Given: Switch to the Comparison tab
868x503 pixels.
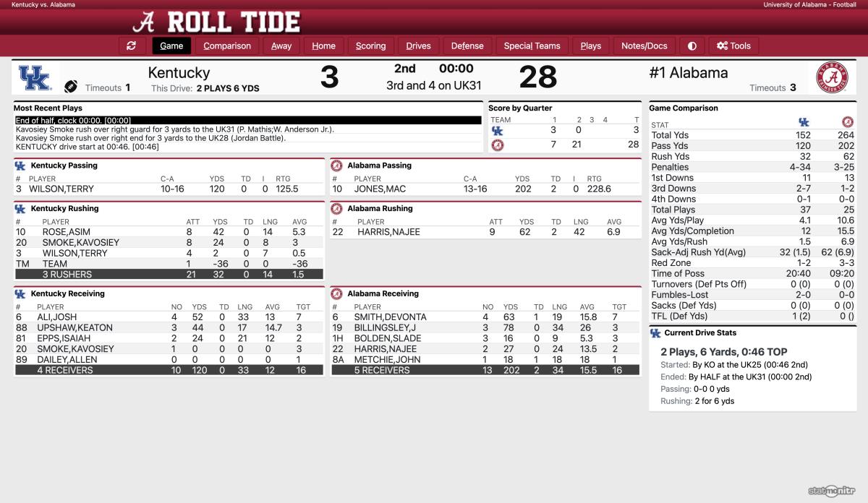Looking at the screenshot, I should 227,46.
